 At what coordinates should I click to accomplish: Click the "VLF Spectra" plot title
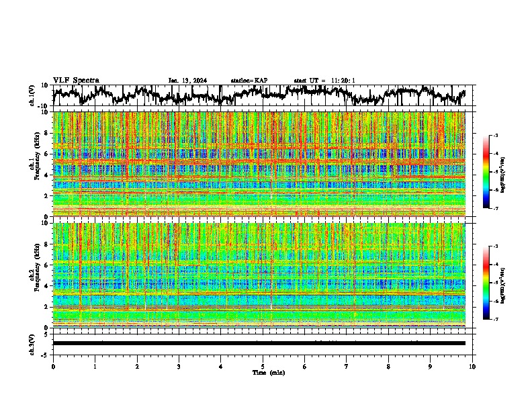76,81
